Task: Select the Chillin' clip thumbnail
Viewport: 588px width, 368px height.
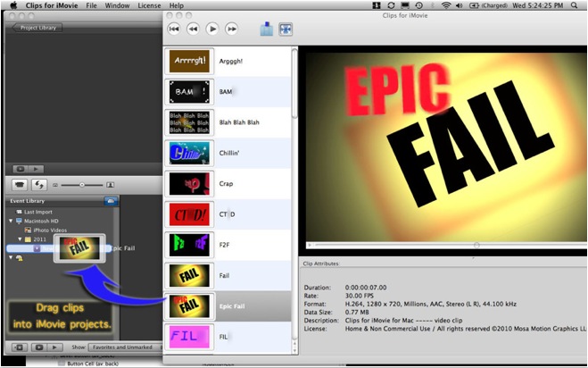Action: point(189,153)
